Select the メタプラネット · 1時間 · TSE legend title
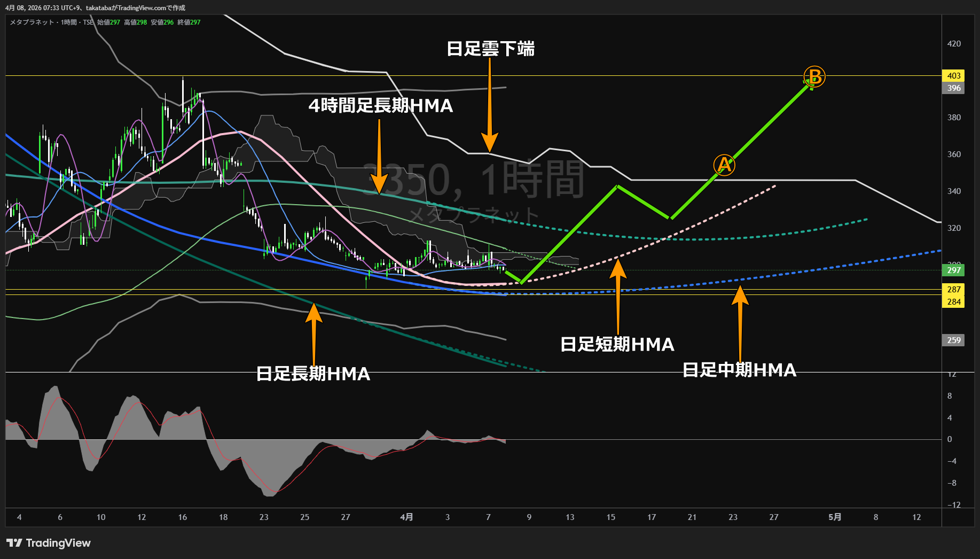 [52, 22]
